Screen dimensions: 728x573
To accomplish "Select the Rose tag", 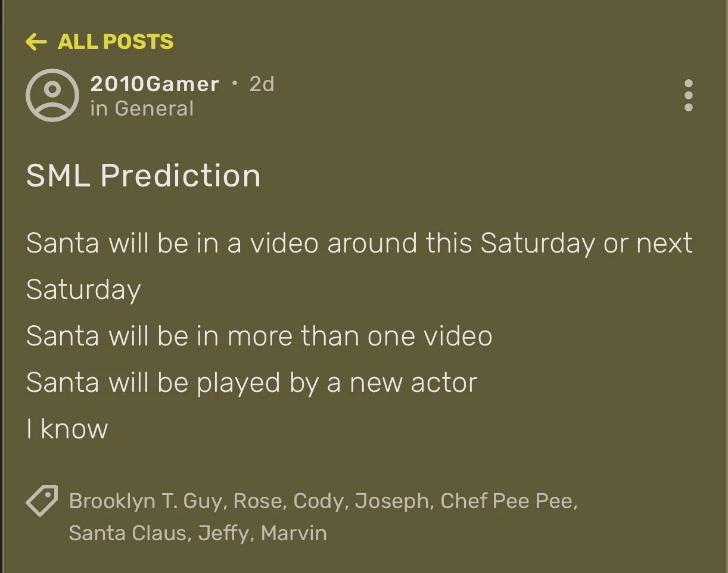I will (254, 502).
